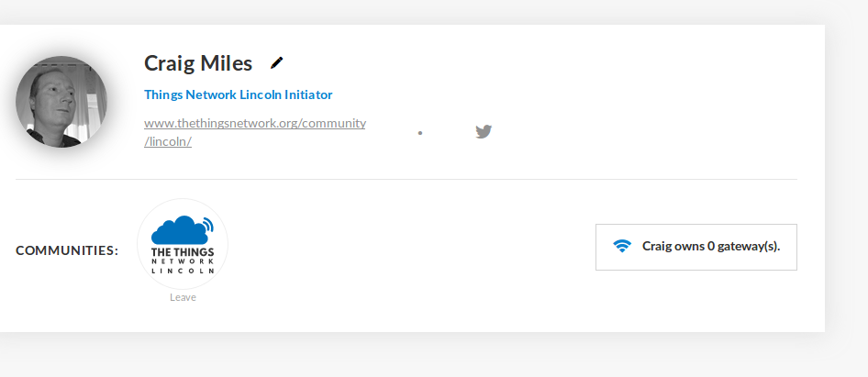Click the "Craig owns 0 gateway(s)." text

pos(711,246)
